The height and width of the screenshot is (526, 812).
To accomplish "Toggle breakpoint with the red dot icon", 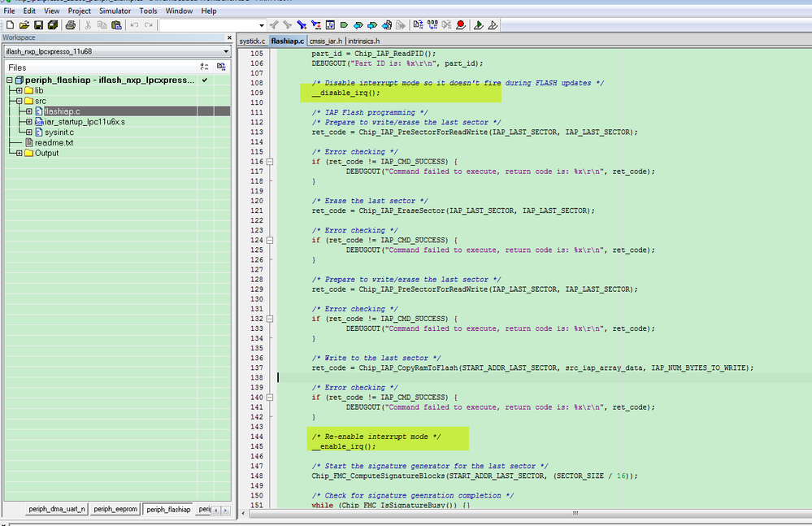I will pos(460,25).
